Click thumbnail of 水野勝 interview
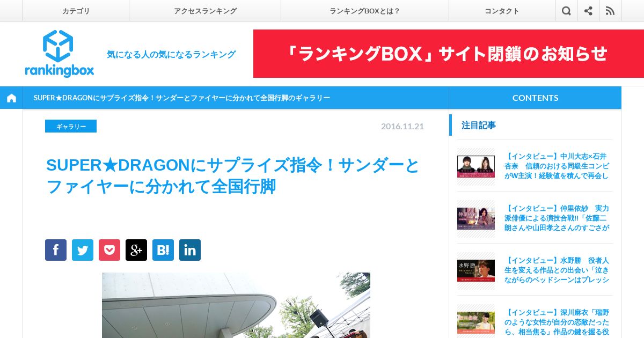644x338 pixels. (x=475, y=270)
